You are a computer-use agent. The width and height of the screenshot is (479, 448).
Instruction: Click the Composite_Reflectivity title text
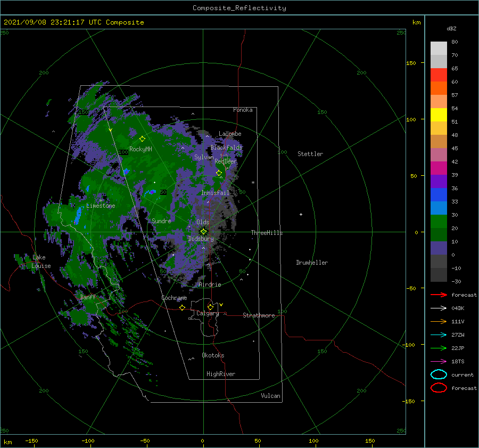[239, 8]
